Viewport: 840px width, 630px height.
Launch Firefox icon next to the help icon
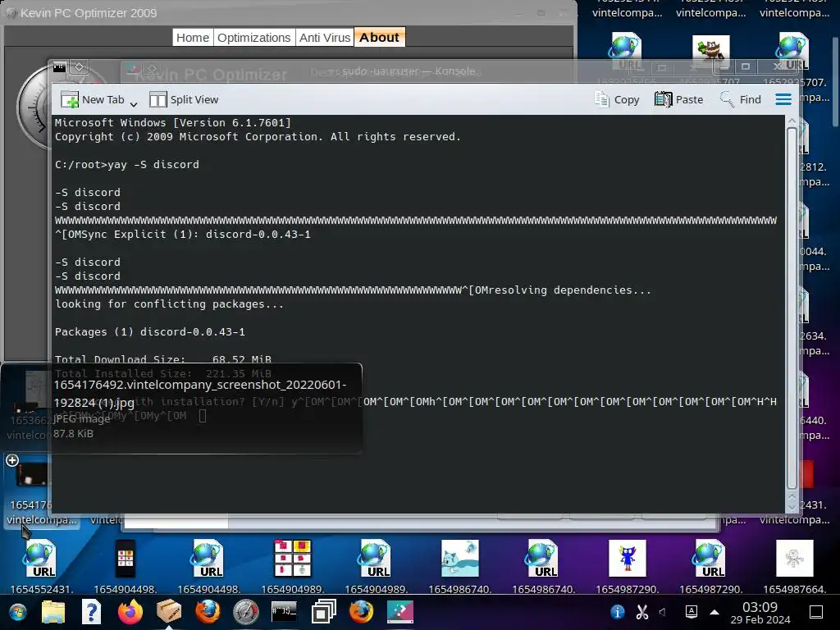130,612
